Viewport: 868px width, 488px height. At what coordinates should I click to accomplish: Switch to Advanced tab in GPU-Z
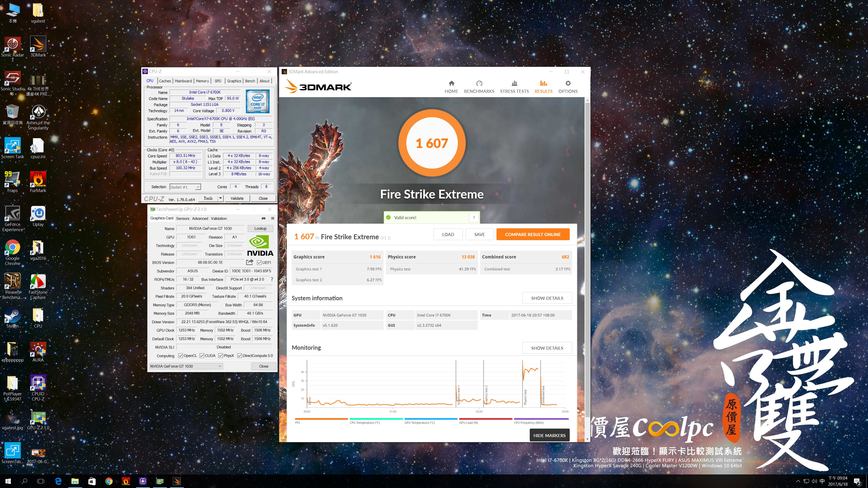(200, 218)
